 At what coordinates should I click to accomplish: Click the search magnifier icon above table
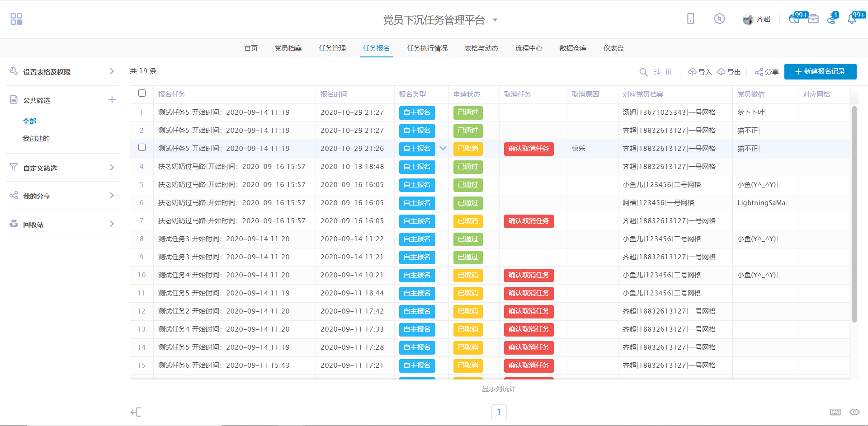643,72
